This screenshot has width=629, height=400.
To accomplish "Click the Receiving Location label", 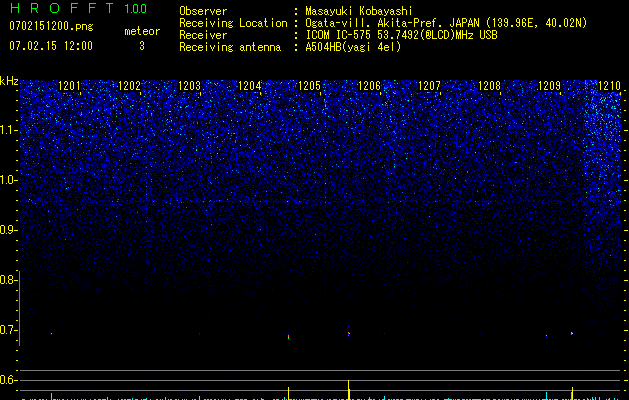I will (x=233, y=23).
